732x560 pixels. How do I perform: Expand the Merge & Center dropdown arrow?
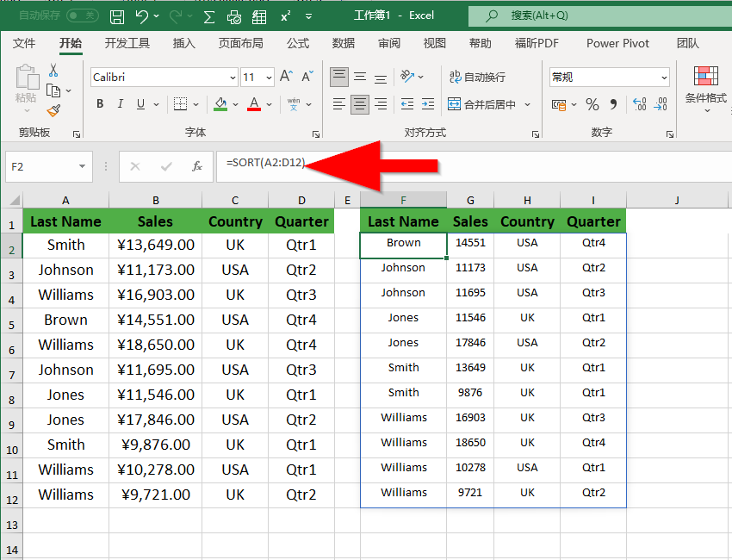coord(528,104)
